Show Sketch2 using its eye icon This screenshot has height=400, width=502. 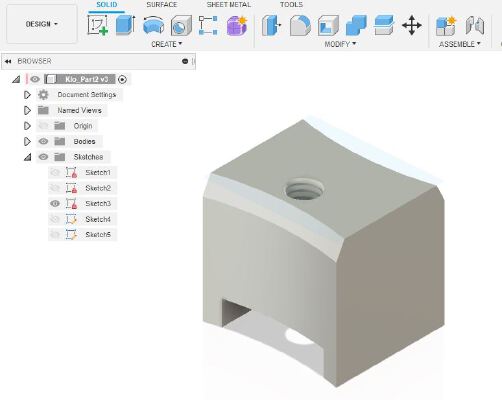(x=55, y=188)
